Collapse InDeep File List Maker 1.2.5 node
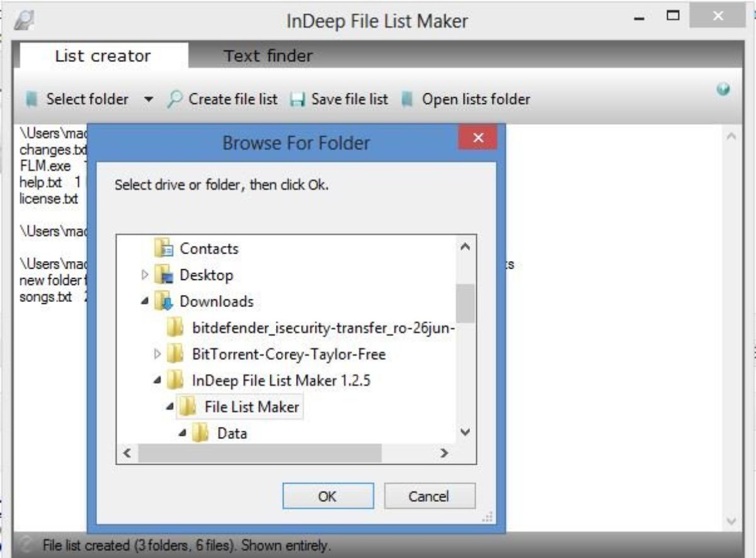Viewport: 756px width, 558px height. [157, 381]
